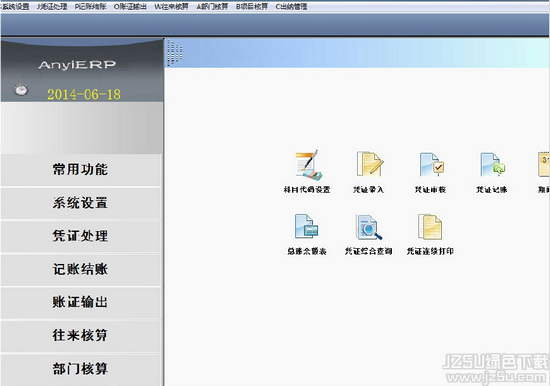This screenshot has width=550, height=386.
Task: Open the 系统设置 menu in the menu bar
Action: pos(15,7)
